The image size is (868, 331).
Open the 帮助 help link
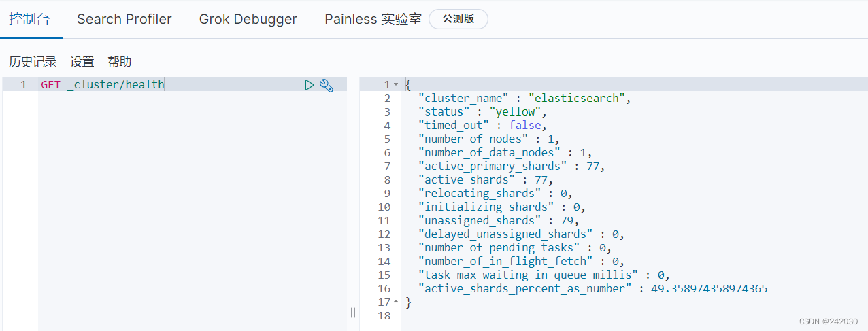pos(120,62)
